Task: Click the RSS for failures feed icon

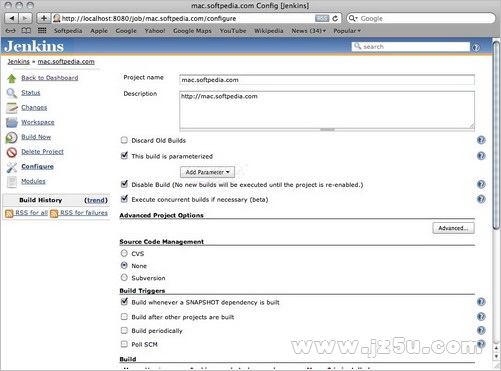Action: click(54, 213)
